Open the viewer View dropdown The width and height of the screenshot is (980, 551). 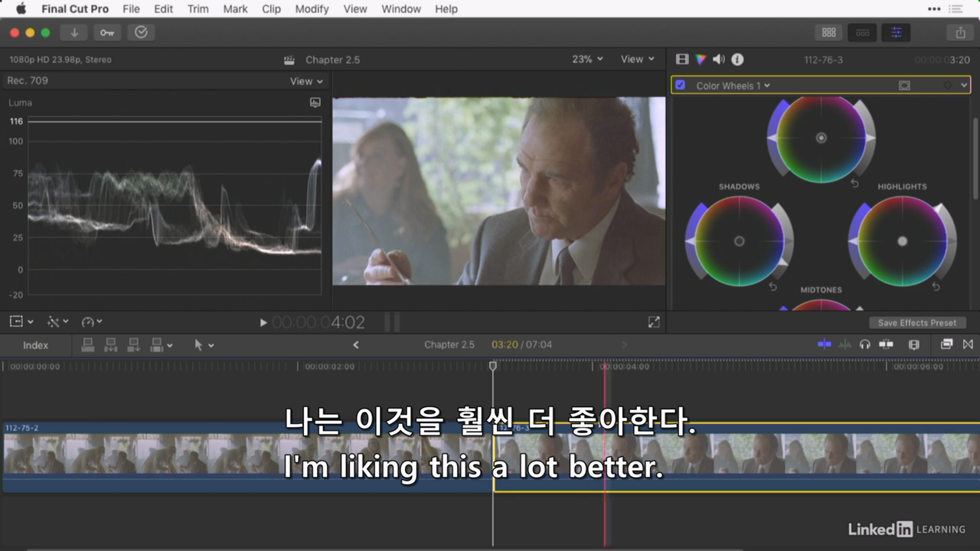tap(638, 59)
